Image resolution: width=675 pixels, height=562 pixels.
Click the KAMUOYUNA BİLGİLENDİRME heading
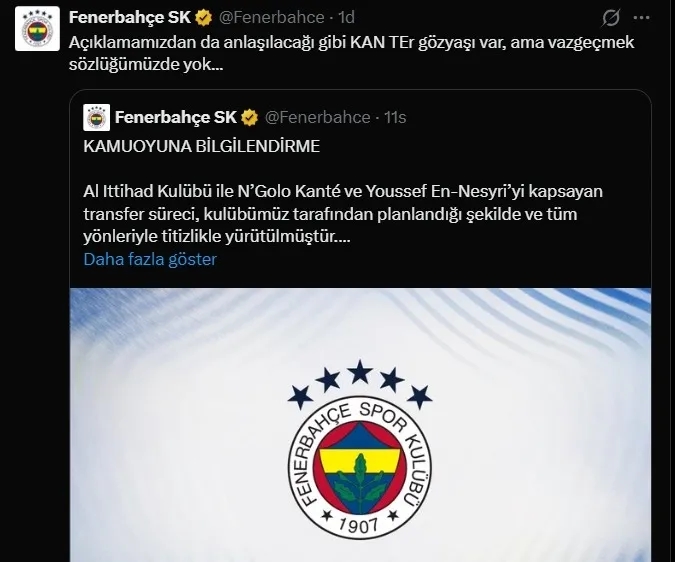point(201,146)
